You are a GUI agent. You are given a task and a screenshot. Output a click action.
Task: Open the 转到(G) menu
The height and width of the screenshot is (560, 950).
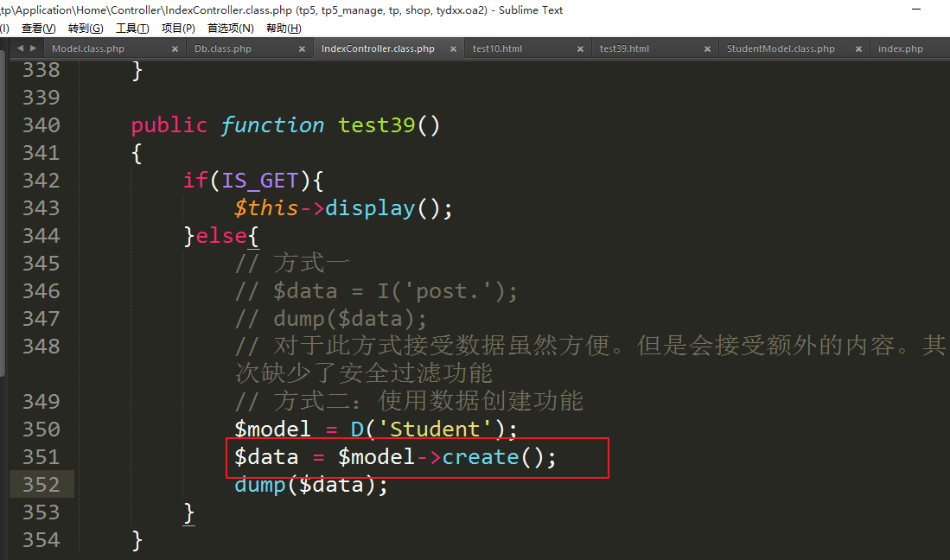(x=85, y=29)
